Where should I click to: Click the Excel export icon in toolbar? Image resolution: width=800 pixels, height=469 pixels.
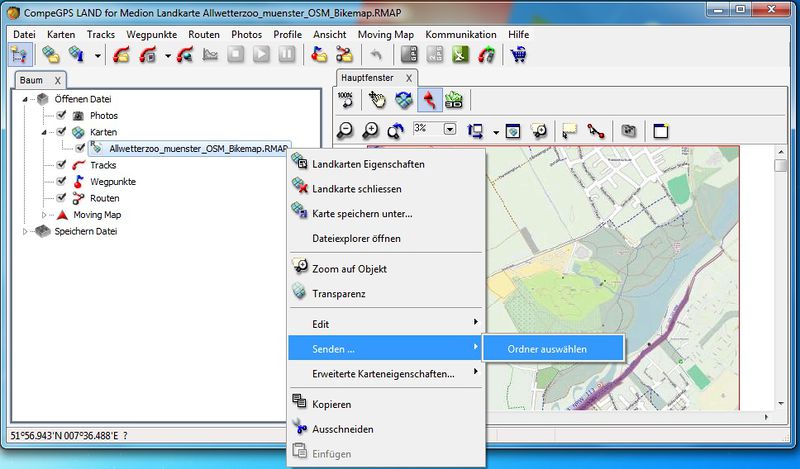click(x=461, y=55)
